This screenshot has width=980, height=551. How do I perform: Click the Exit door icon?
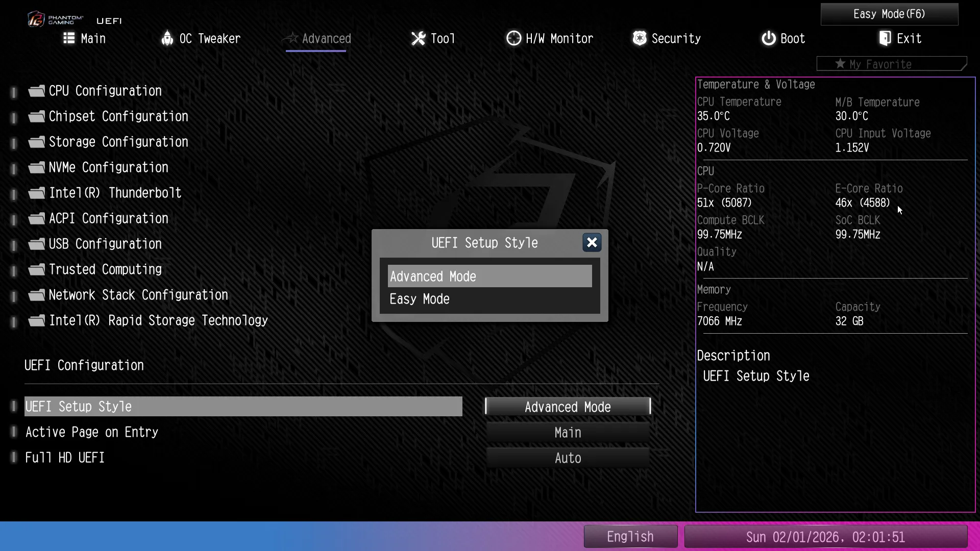[x=885, y=38]
